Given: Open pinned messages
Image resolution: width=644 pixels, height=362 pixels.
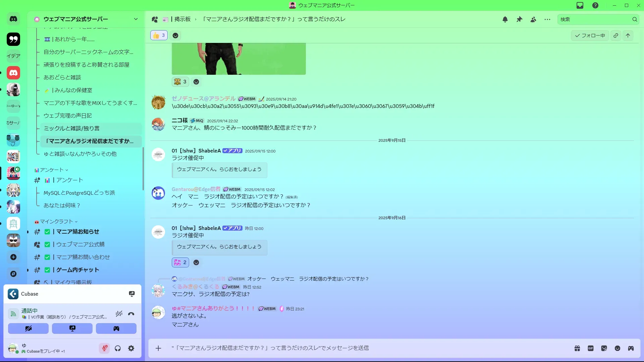Looking at the screenshot, I should [x=519, y=19].
